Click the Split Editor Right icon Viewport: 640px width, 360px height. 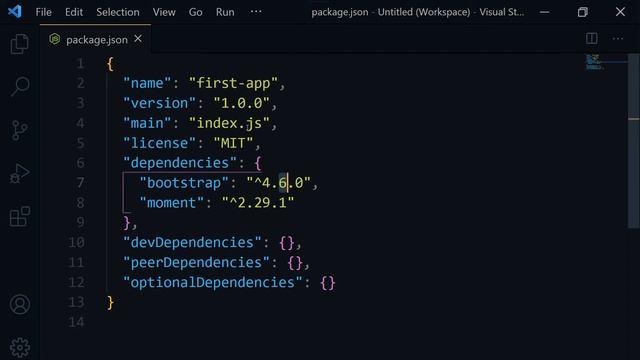click(x=592, y=39)
